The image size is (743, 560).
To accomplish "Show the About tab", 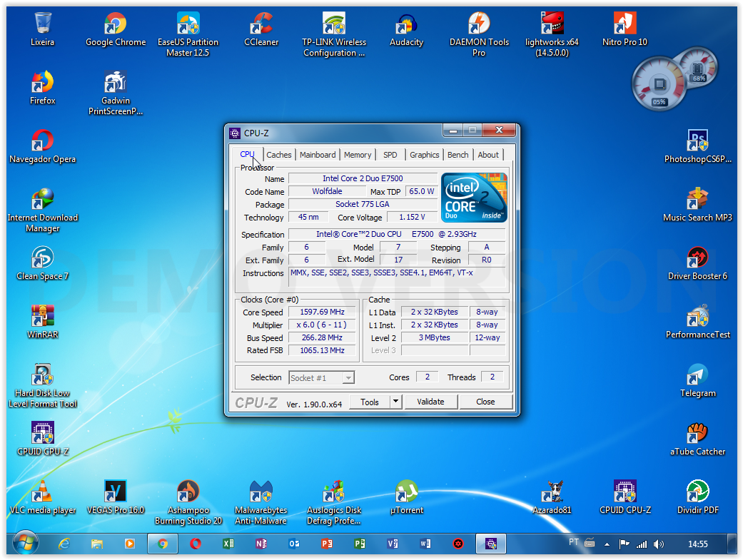I will pos(488,155).
